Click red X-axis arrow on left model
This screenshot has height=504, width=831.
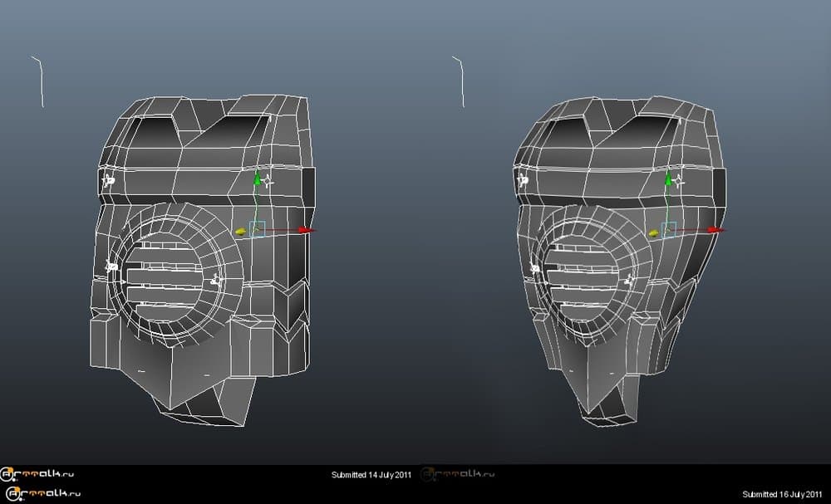click(307, 230)
